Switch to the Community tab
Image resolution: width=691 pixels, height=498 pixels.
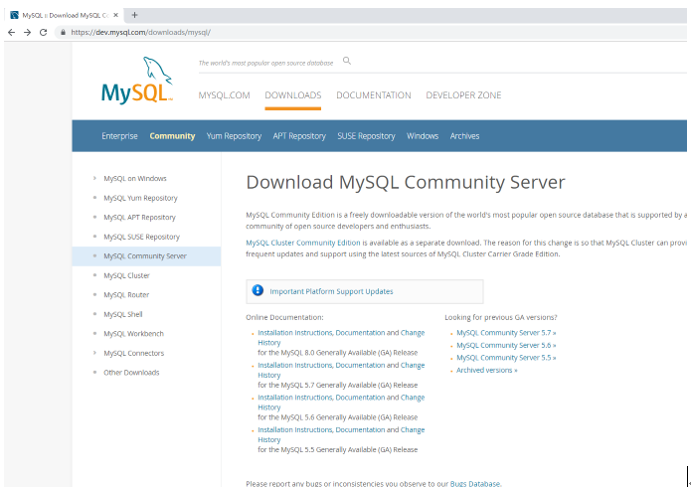(x=172, y=136)
